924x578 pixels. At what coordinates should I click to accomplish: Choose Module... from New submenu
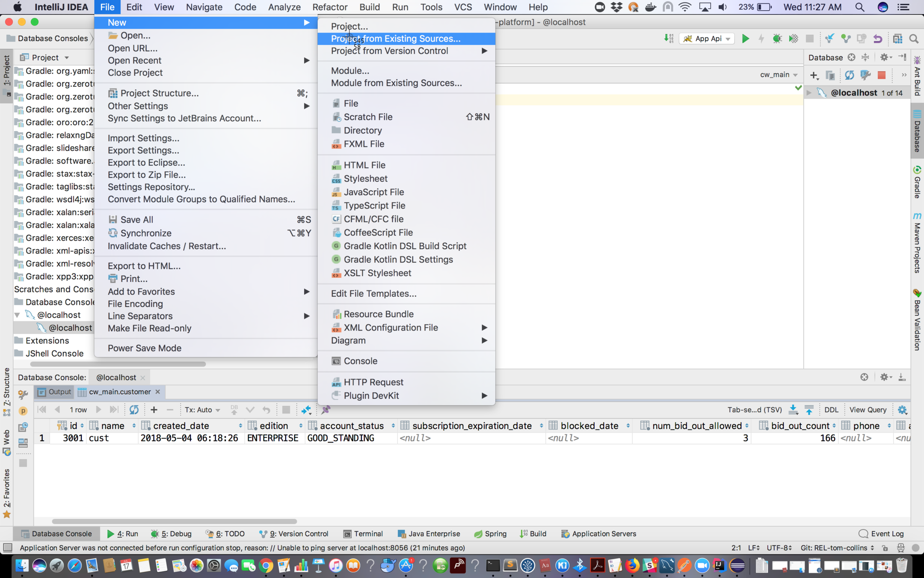click(x=406, y=71)
